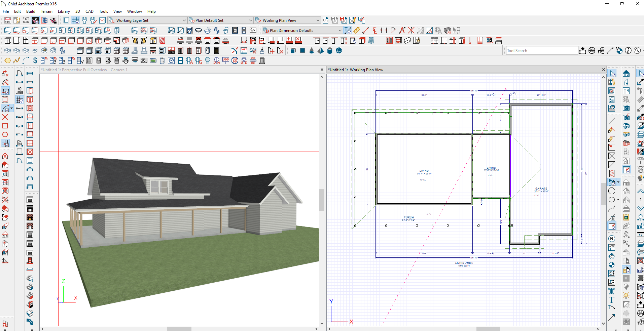This screenshot has width=644, height=331.
Task: Click the magnifying glass search icon
Action: [x=637, y=51]
